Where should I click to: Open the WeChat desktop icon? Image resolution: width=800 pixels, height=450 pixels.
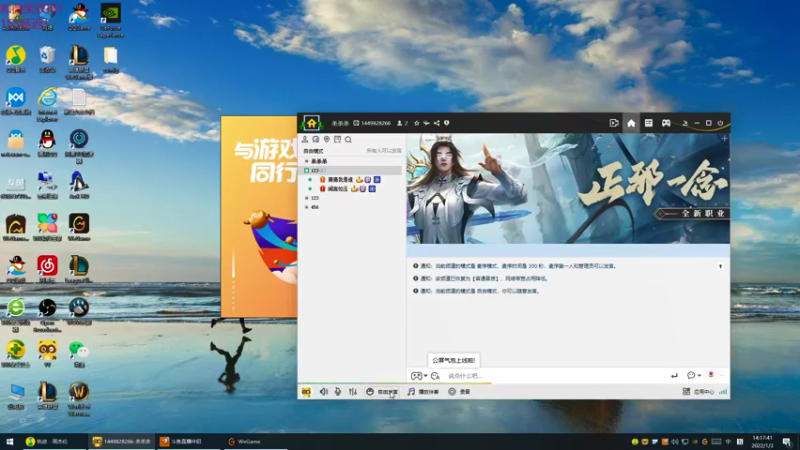coord(79,354)
